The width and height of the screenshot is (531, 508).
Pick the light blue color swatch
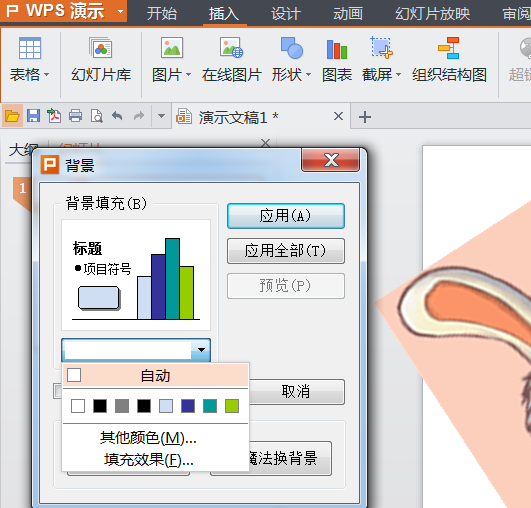(x=166, y=406)
